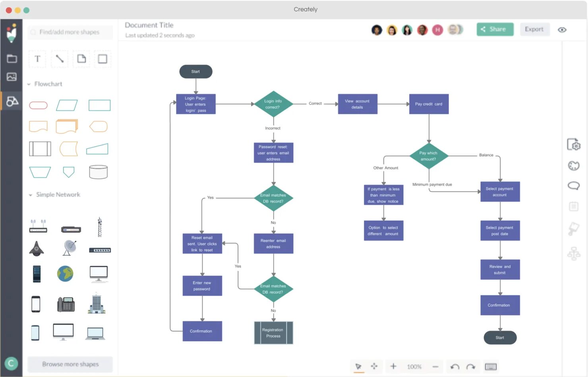Select the 'Pay credit card' process box
Image resolution: width=588 pixels, height=377 pixels.
429,104
